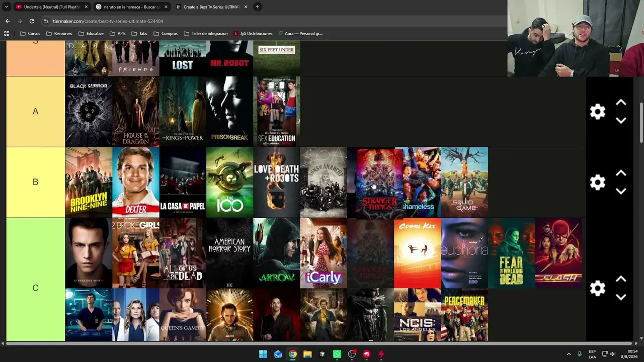Image resolution: width=644 pixels, height=362 pixels.
Task: Pick the La Casa de Papel poster
Action: click(x=183, y=182)
